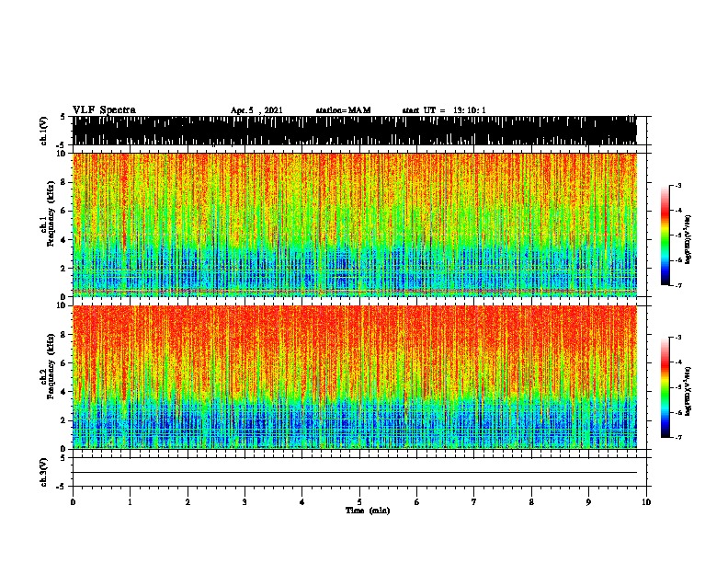Click the 10 tick on time axis
728x563 pixels.
coord(646,502)
